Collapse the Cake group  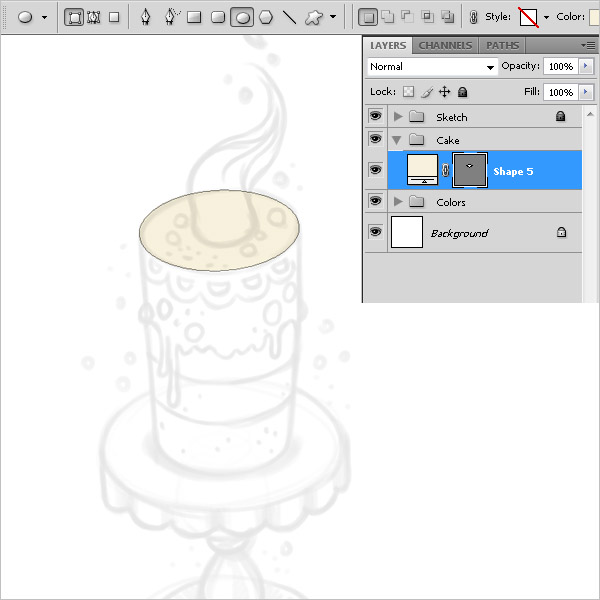tap(397, 140)
